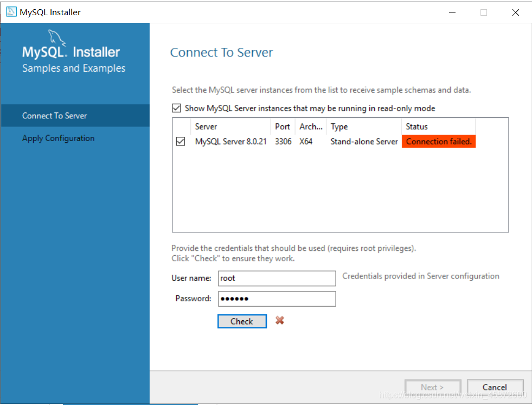Click the red X failed-check icon

[x=280, y=320]
